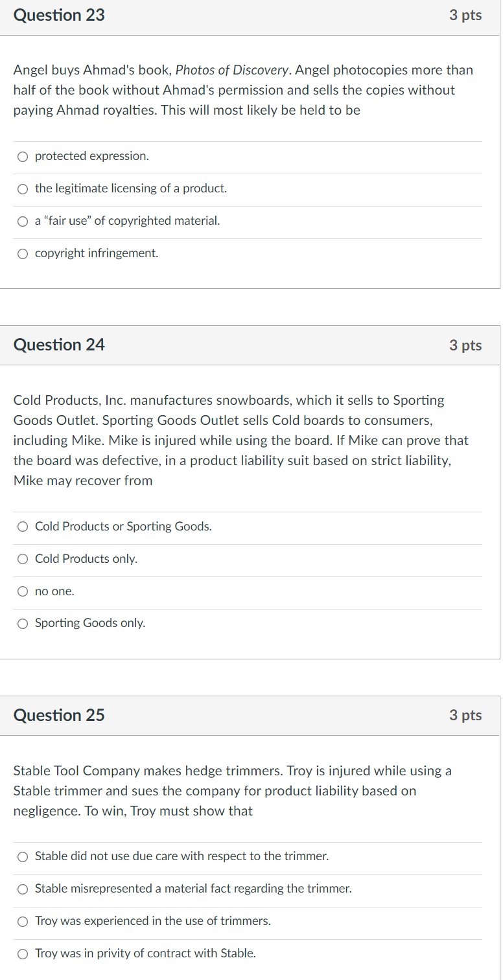Viewport: 503px width, 980px height.
Task: Click the Question 24 snowboards question text
Action: pyautogui.click(x=240, y=440)
